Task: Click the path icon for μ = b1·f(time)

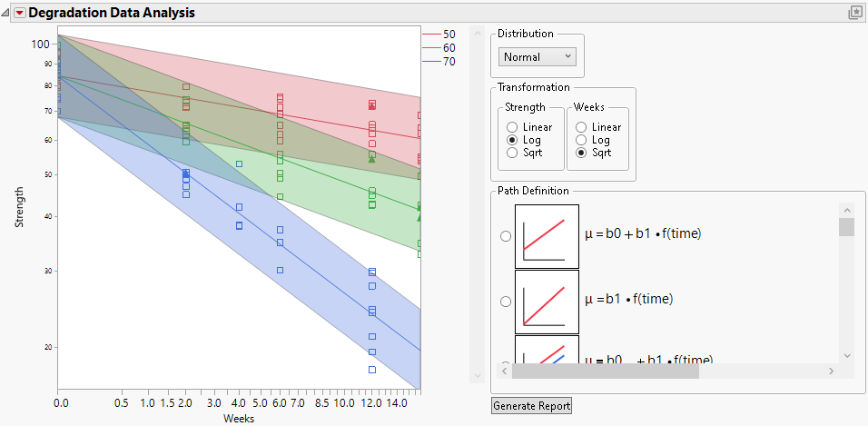Action: pos(547,301)
